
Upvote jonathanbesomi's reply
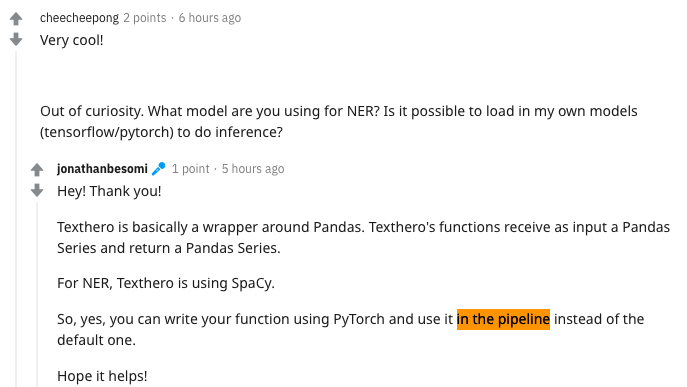click(37, 170)
